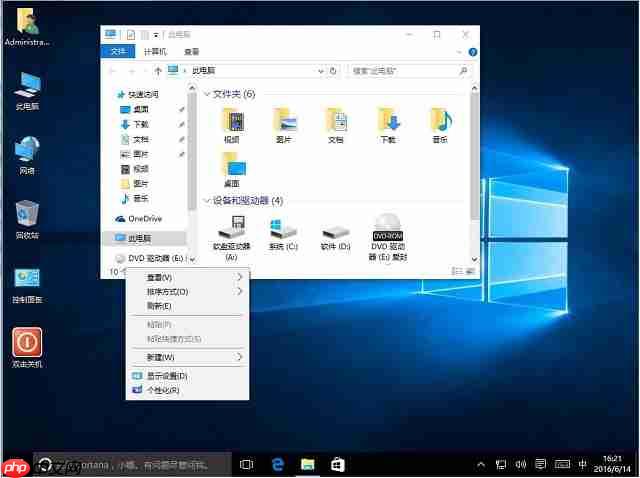Open the Action Center notification icon
This screenshot has width=640, height=478.
click(540, 464)
